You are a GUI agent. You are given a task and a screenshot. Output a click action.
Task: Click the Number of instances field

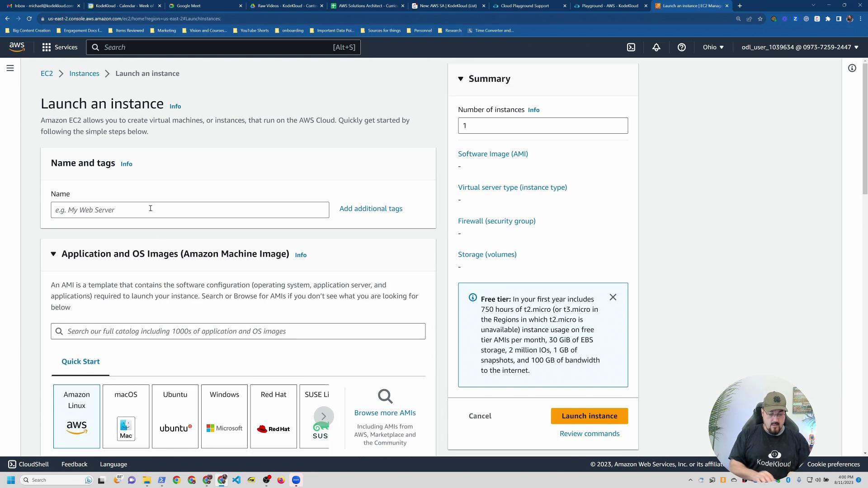pyautogui.click(x=543, y=126)
